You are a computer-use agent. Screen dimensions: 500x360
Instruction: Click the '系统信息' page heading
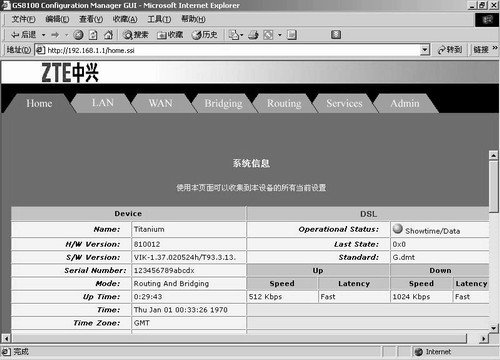click(251, 163)
